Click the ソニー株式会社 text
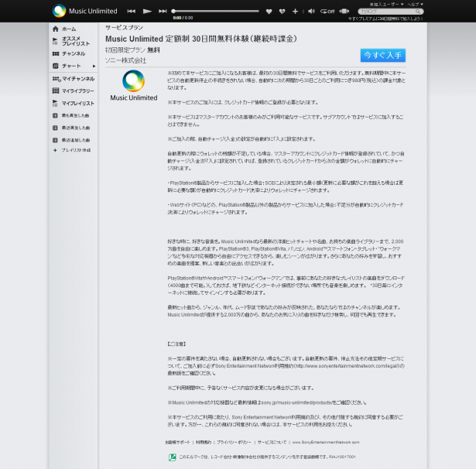476x469 pixels. [x=125, y=60]
